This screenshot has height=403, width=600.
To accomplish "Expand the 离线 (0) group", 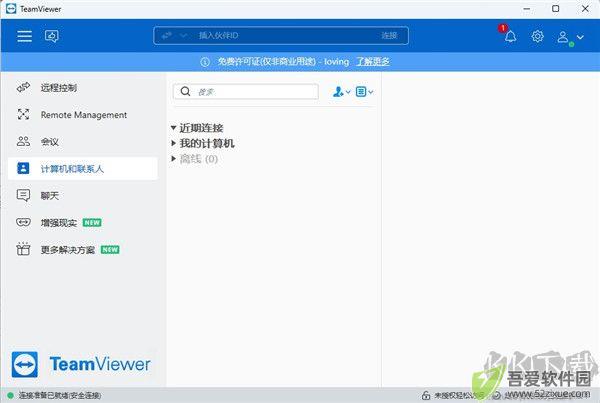I will (x=173, y=158).
